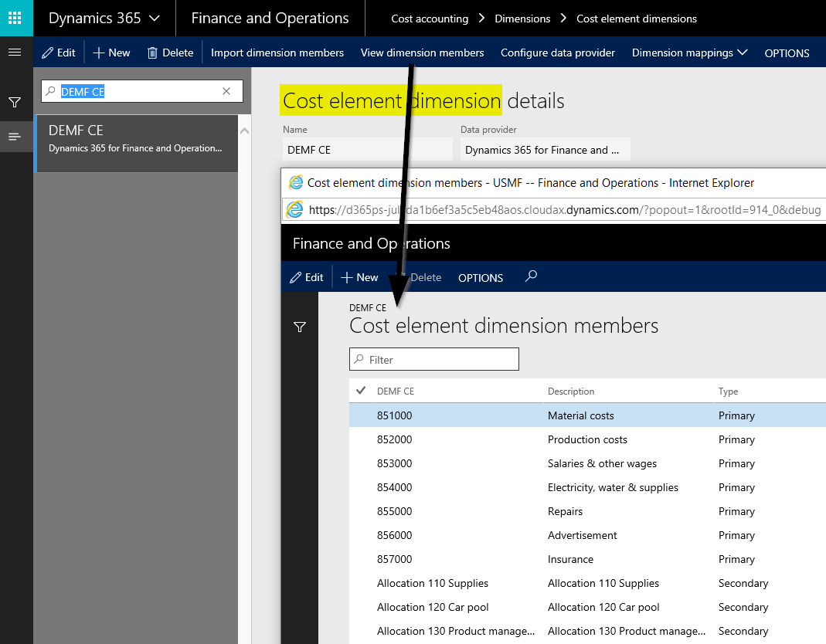
Task: Open OPTIONS in the popup window
Action: pos(480,278)
